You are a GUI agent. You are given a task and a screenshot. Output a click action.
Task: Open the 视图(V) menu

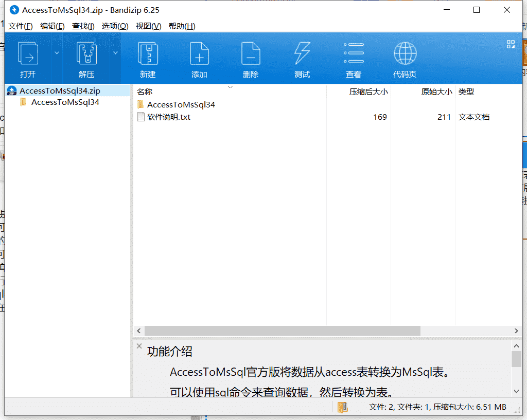148,26
